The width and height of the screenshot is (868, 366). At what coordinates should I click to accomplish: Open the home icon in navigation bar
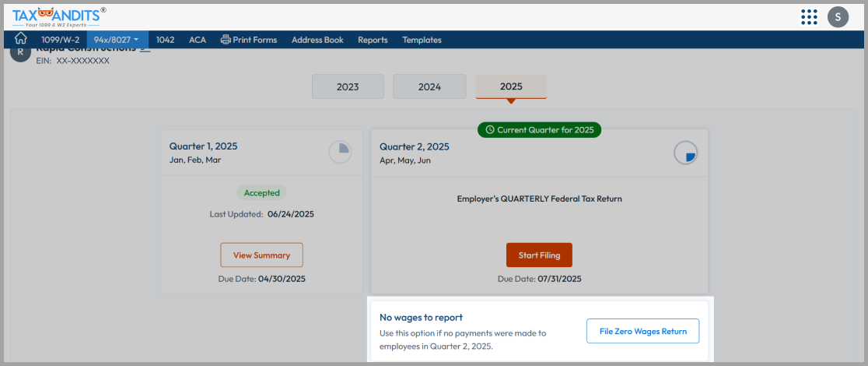[x=20, y=40]
